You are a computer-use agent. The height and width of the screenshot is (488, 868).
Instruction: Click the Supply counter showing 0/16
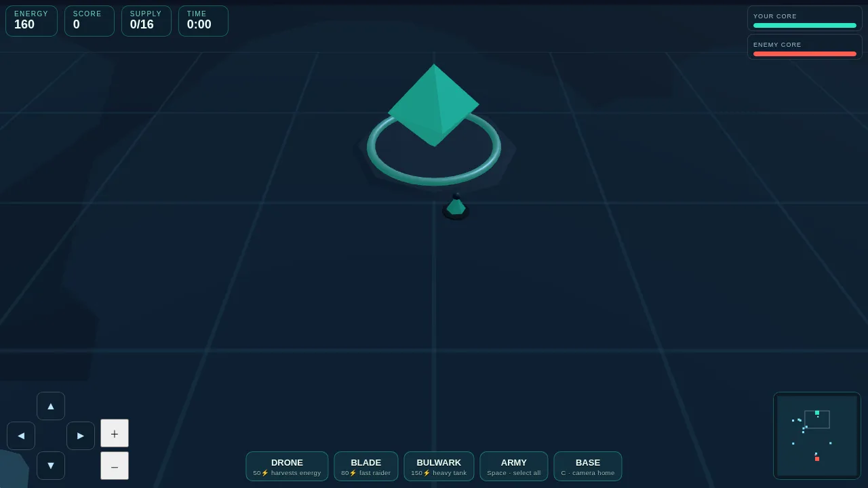click(146, 21)
